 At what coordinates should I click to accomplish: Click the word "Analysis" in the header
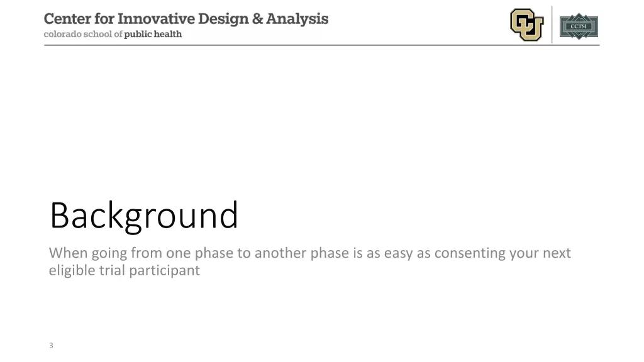click(297, 19)
